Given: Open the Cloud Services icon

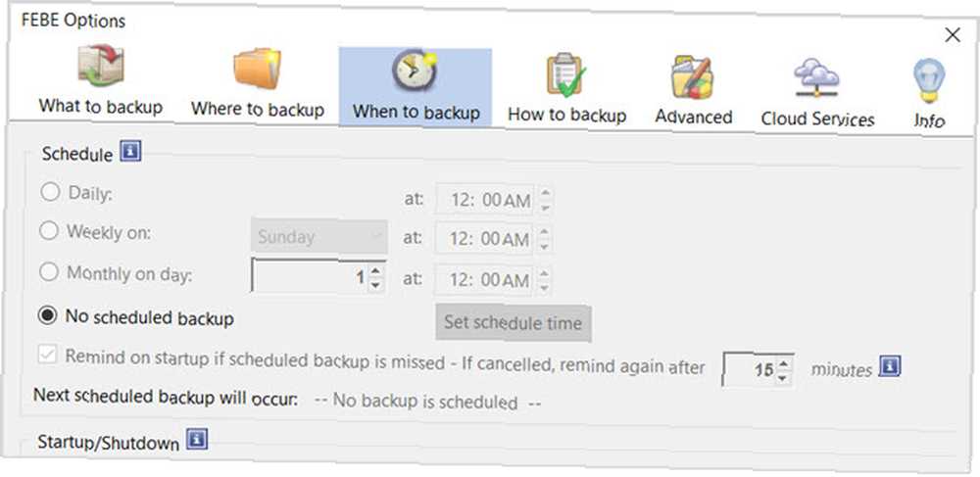Looking at the screenshot, I should coord(816,79).
